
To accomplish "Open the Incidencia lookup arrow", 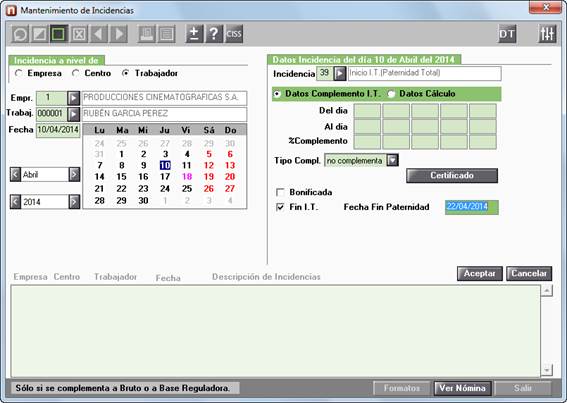I will [340, 73].
